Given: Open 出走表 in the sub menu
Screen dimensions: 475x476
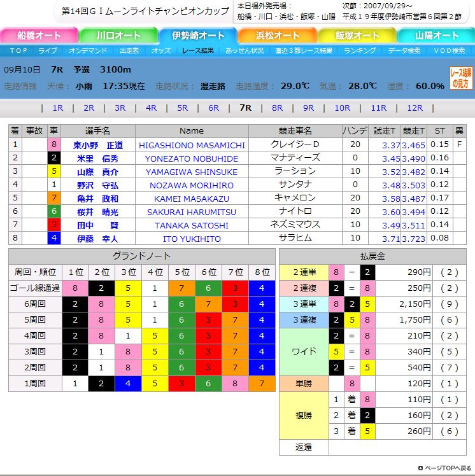Looking at the screenshot, I should pos(129,50).
